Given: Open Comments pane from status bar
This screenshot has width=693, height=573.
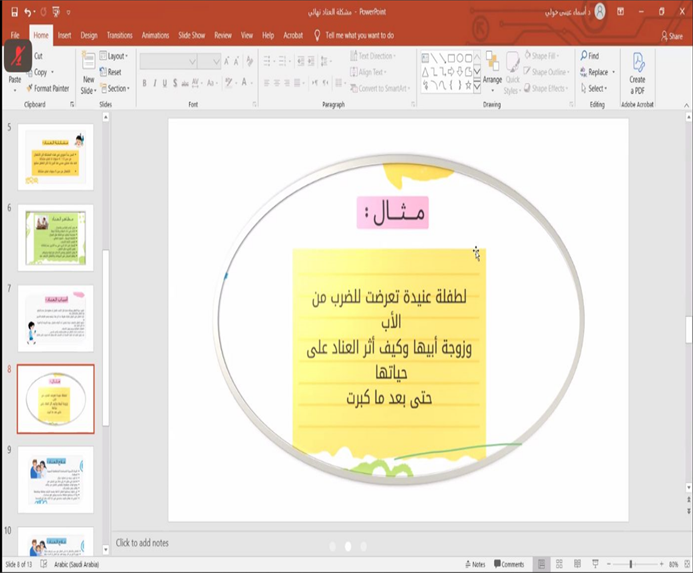Looking at the screenshot, I should click(509, 564).
